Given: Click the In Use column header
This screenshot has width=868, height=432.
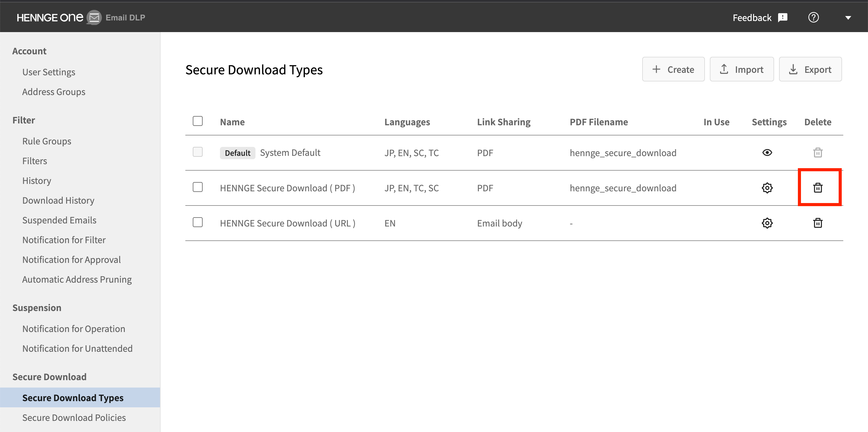Looking at the screenshot, I should pos(716,122).
